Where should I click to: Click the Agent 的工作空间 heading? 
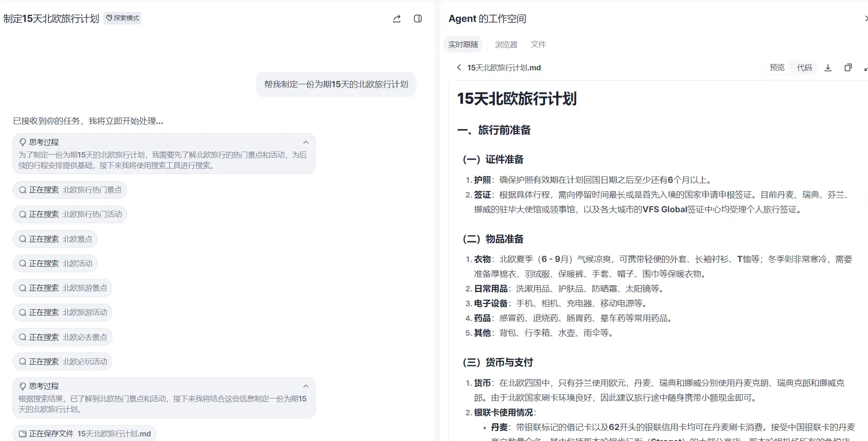(x=487, y=19)
